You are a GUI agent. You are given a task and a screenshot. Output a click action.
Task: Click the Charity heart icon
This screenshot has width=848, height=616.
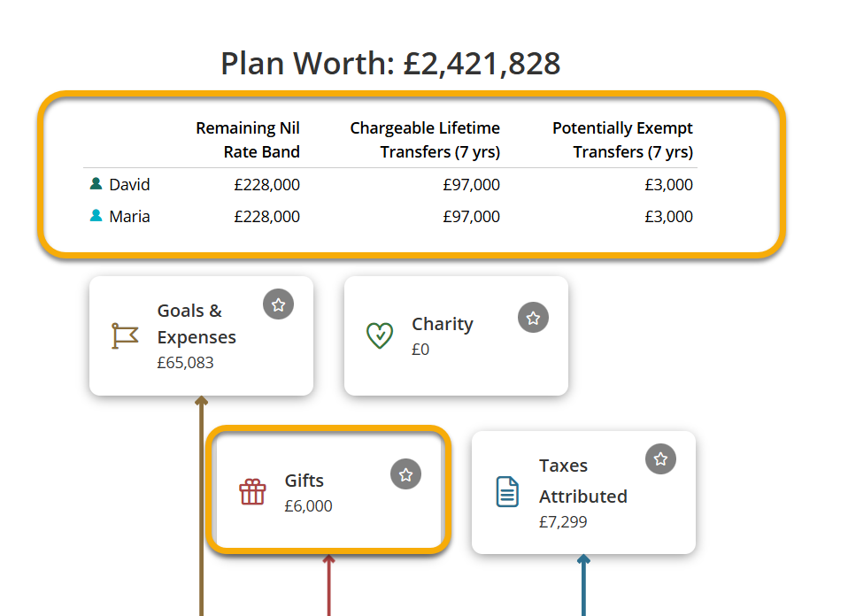tap(380, 335)
